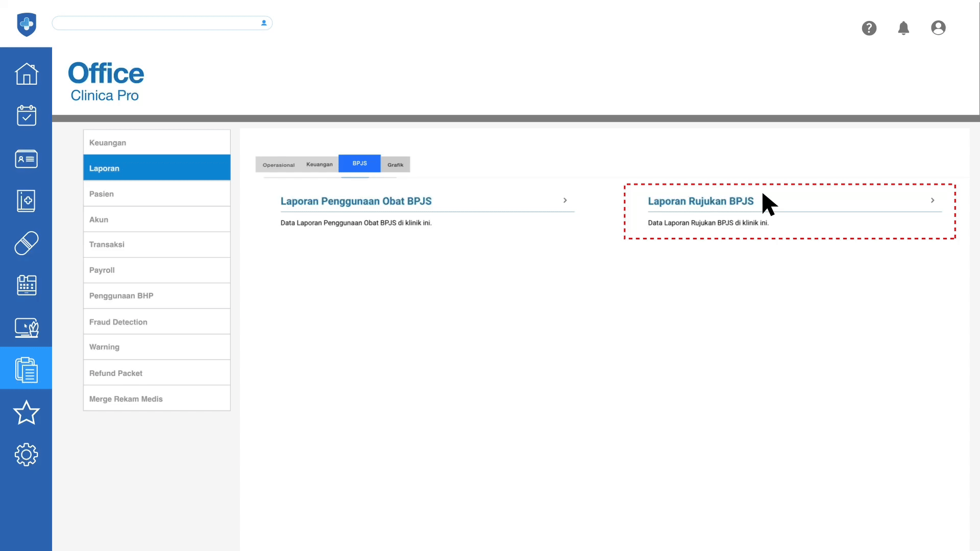This screenshot has height=551, width=980.
Task: Open settings gear in sidebar
Action: (26, 455)
